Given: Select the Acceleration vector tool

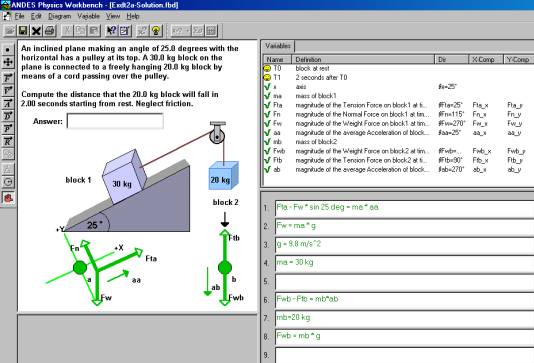Looking at the screenshot, I should pyautogui.click(x=8, y=103).
